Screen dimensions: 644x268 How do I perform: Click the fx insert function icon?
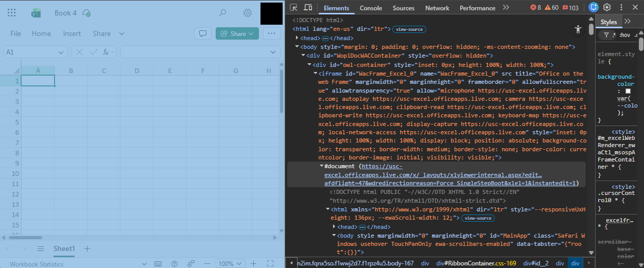pos(106,52)
